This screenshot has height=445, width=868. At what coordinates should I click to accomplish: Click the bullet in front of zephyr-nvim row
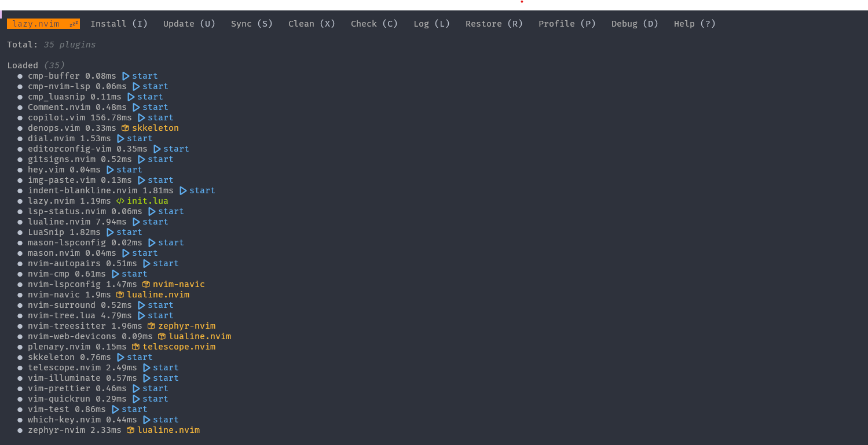click(20, 430)
